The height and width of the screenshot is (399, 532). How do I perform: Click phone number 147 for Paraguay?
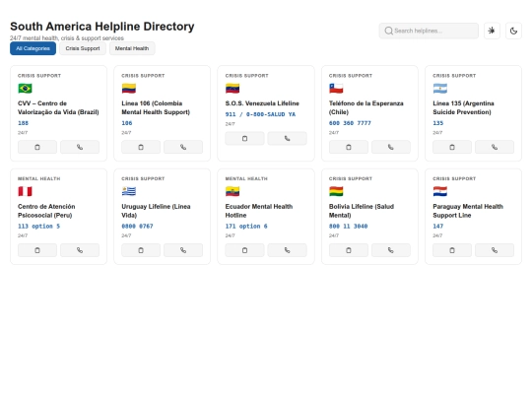(x=438, y=226)
